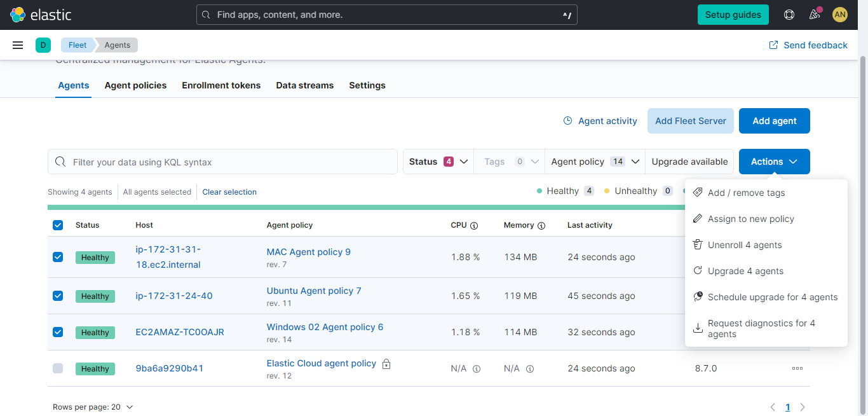Open the Send feedback link
868x416 pixels.
808,45
